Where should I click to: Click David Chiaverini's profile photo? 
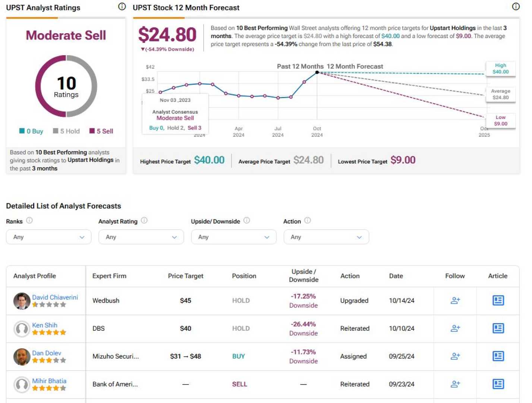tap(22, 301)
